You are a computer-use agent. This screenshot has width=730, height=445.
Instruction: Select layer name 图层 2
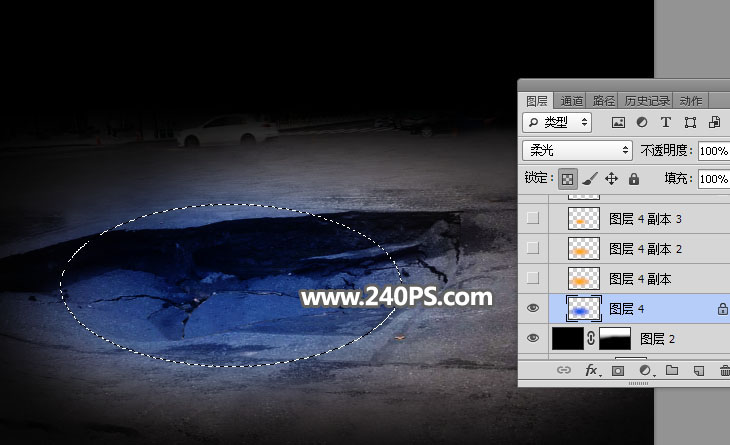coord(657,339)
